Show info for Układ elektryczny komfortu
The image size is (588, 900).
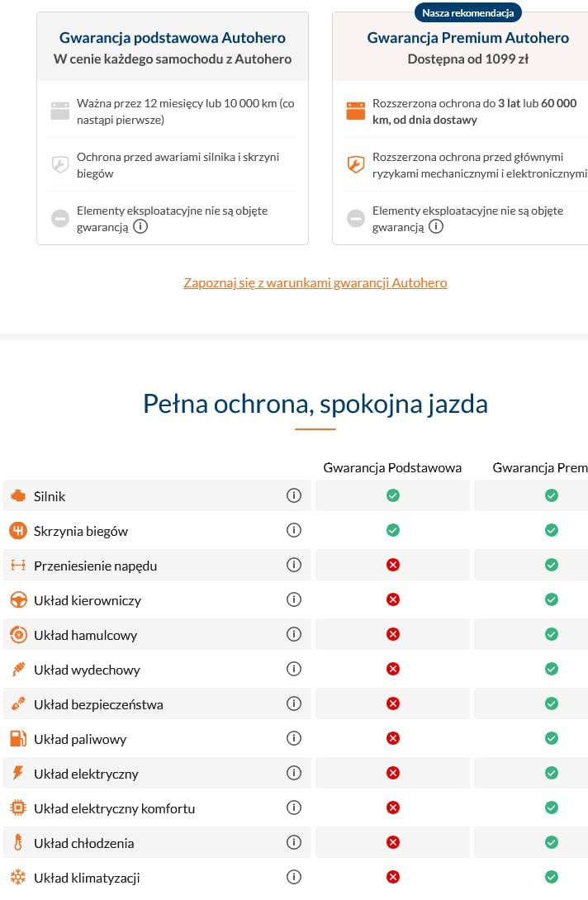click(293, 808)
